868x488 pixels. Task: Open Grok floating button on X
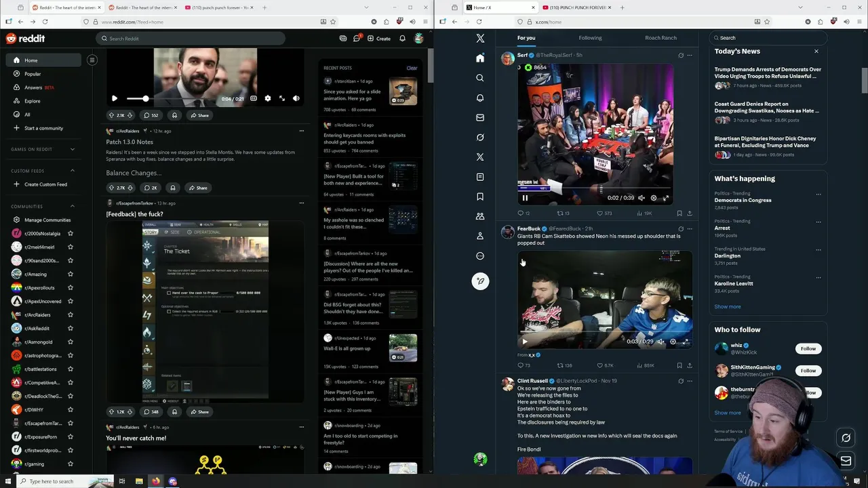[846, 438]
